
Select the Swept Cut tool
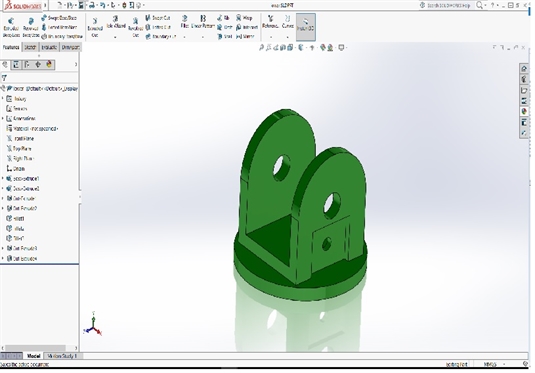[x=158, y=18]
